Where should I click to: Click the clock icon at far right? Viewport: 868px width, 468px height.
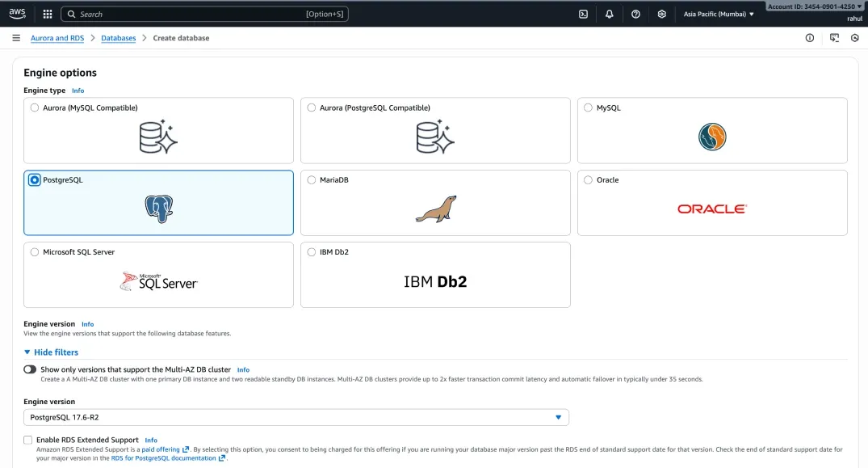pos(855,38)
